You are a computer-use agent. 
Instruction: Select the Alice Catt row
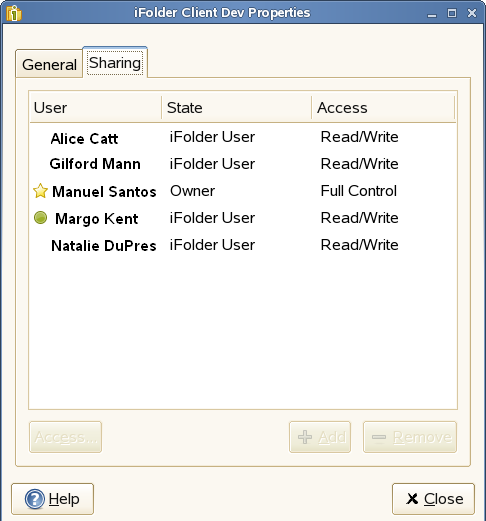click(x=243, y=137)
